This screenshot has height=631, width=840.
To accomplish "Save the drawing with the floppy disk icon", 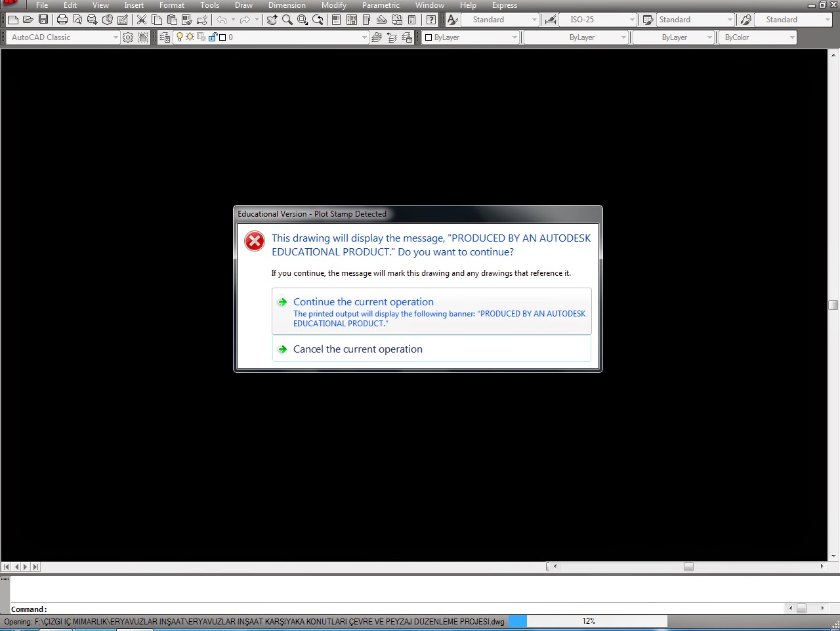I will tap(43, 20).
